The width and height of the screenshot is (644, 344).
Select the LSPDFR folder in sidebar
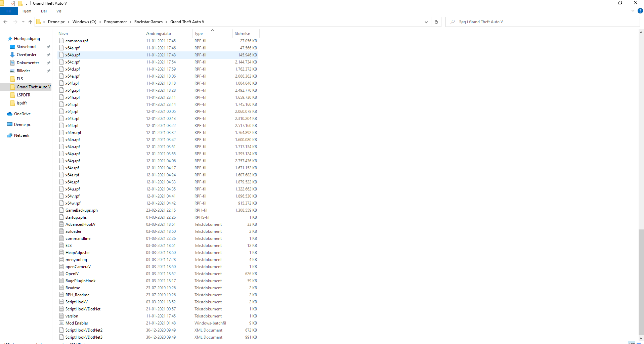[x=24, y=95]
